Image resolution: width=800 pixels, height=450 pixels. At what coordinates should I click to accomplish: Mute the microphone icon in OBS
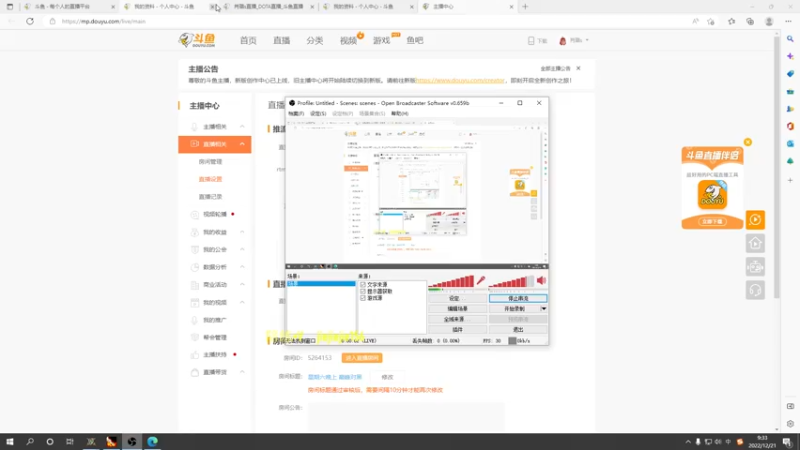[x=481, y=280]
